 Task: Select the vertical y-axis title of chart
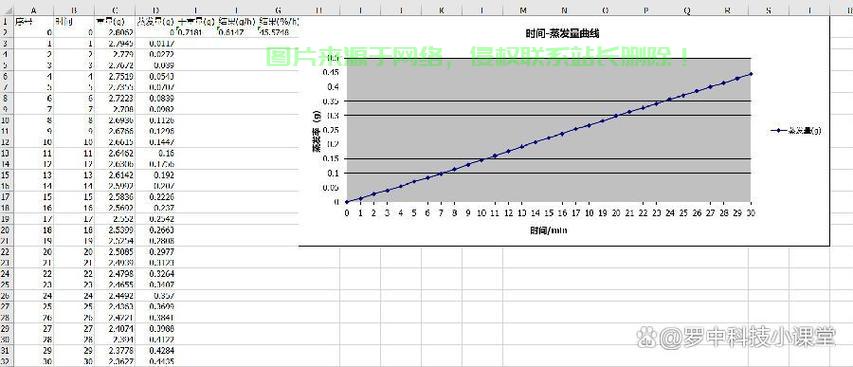coord(316,131)
